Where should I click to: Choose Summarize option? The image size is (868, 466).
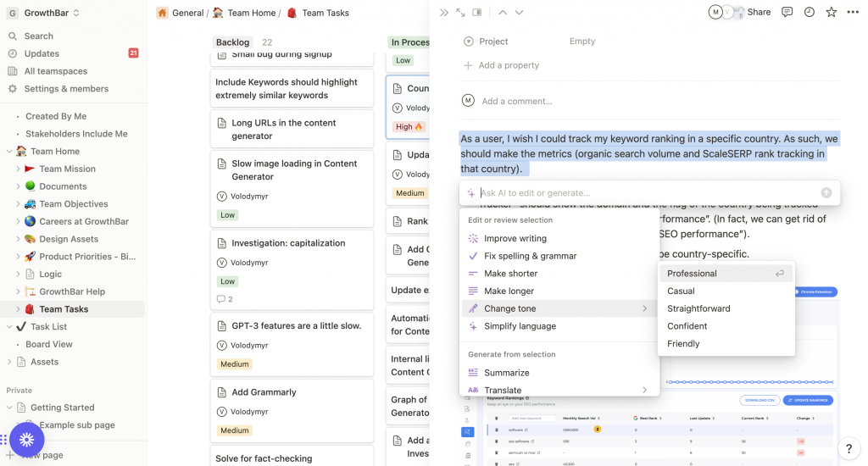[559, 373]
